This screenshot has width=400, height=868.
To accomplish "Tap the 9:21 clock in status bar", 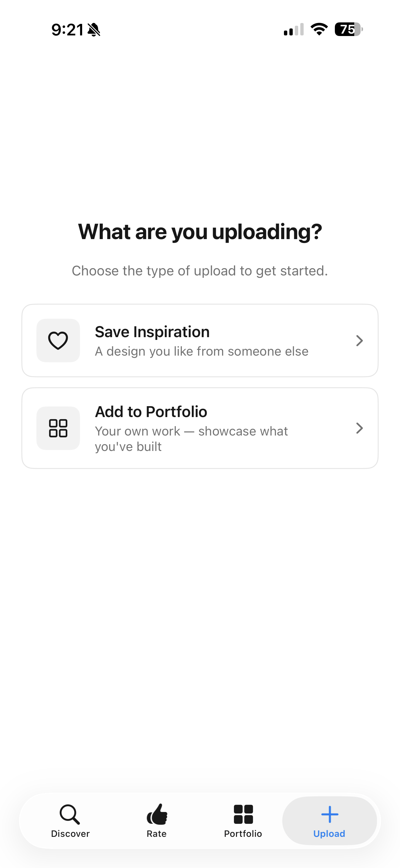I will tap(68, 30).
